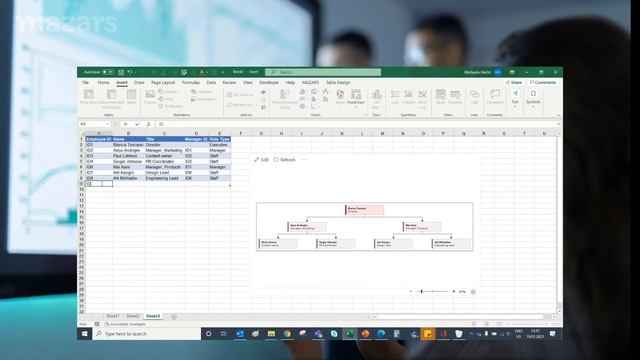
Task: Switch to the Data tab
Action: 211,82
